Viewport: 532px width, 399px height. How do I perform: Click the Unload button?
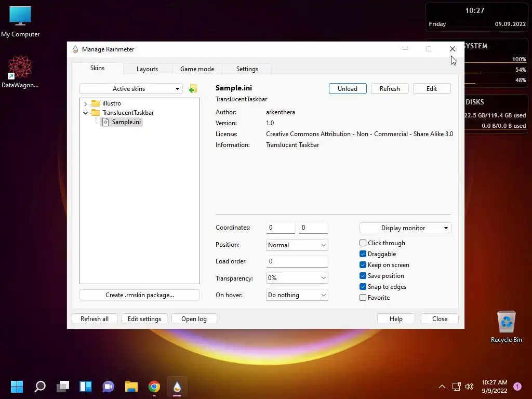pyautogui.click(x=348, y=88)
